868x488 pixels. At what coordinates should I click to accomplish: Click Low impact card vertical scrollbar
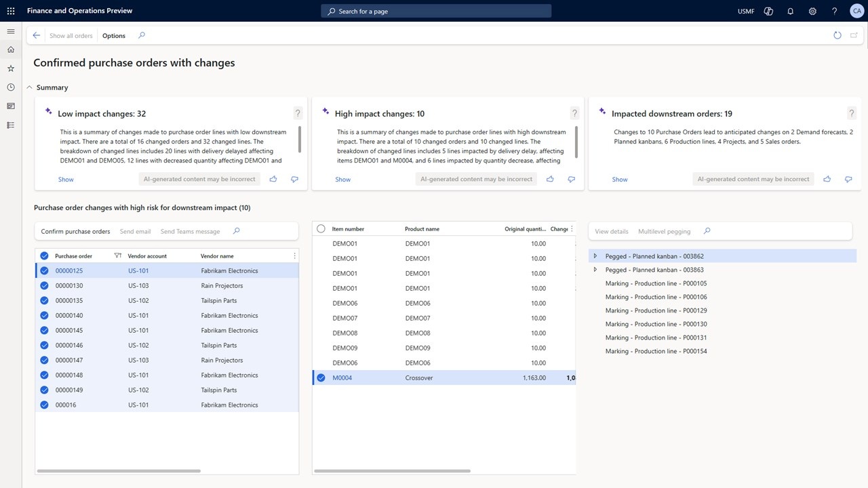(299, 139)
